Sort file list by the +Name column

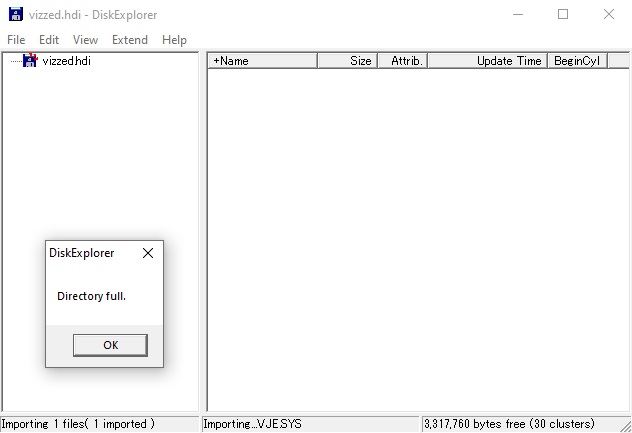click(x=262, y=61)
